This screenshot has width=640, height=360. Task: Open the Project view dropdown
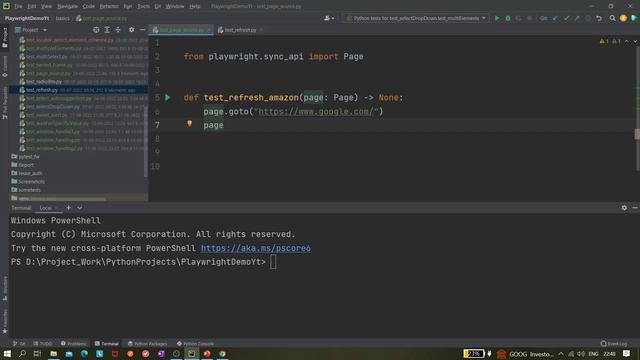tap(31, 30)
